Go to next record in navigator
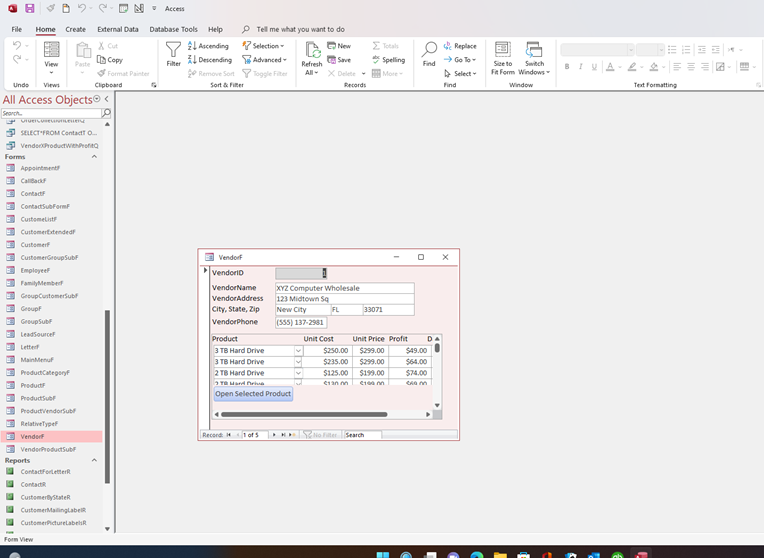 (275, 435)
